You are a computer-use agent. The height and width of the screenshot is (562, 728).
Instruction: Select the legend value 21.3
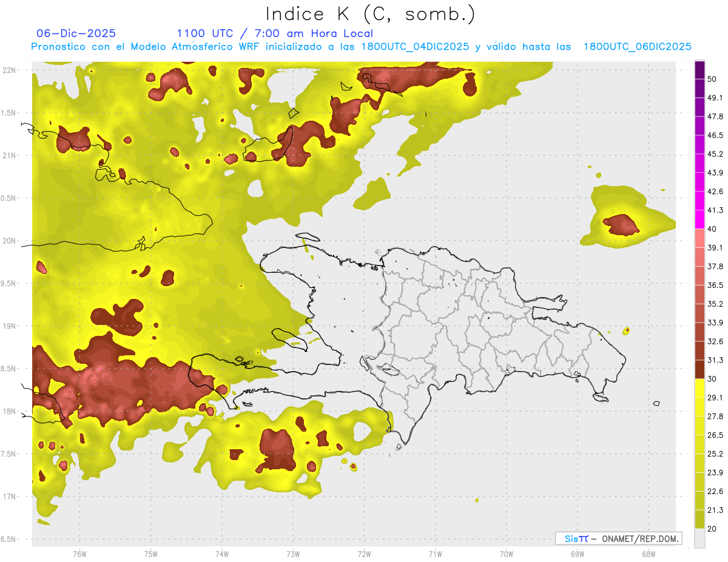click(716, 510)
